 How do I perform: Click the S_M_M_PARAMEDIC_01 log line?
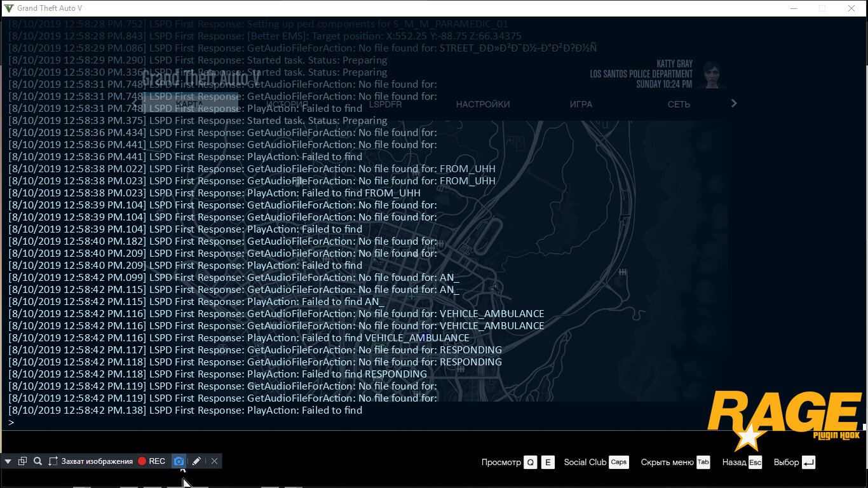[259, 24]
